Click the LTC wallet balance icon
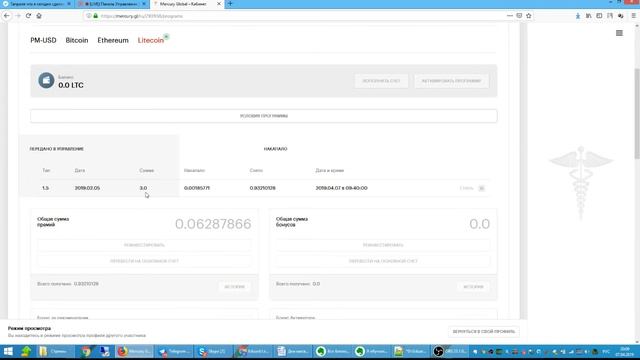This screenshot has width=640, height=360. pyautogui.click(x=46, y=80)
